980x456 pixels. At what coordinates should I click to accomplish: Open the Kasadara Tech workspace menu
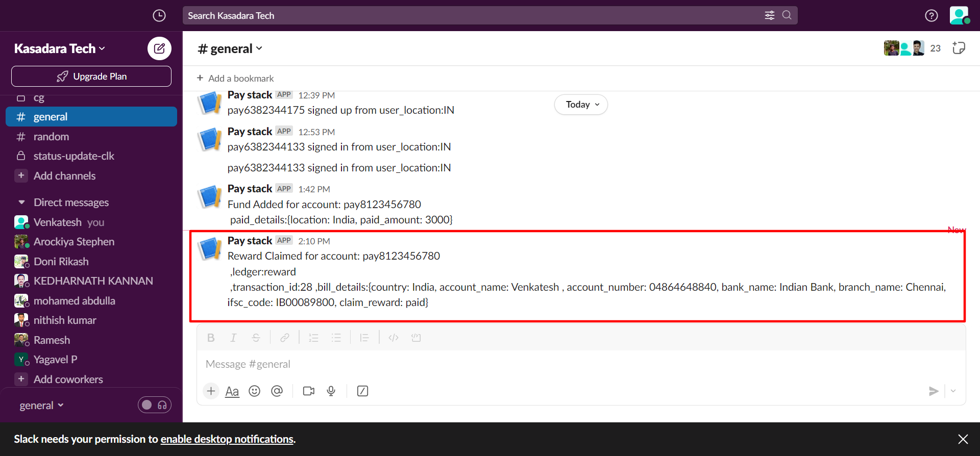coord(59,48)
